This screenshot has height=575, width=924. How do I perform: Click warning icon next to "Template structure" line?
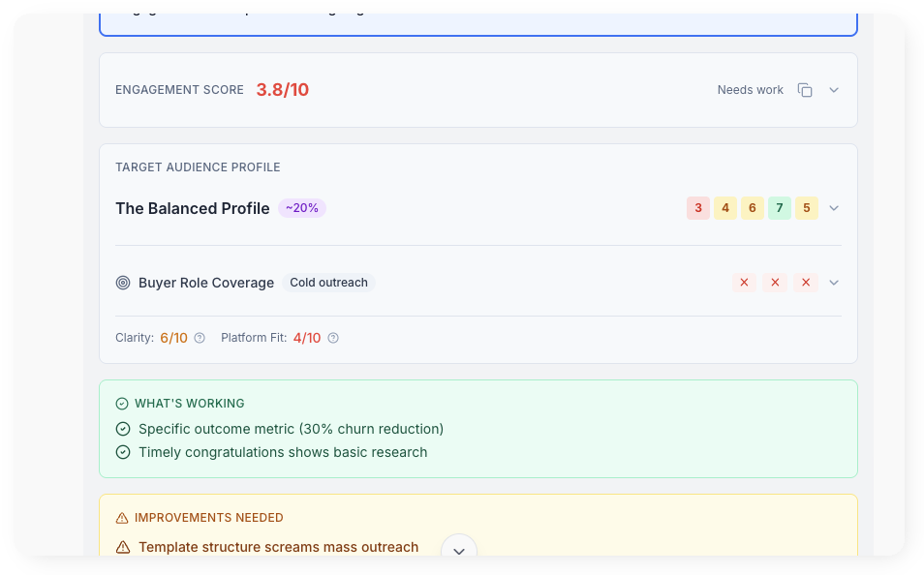click(123, 547)
